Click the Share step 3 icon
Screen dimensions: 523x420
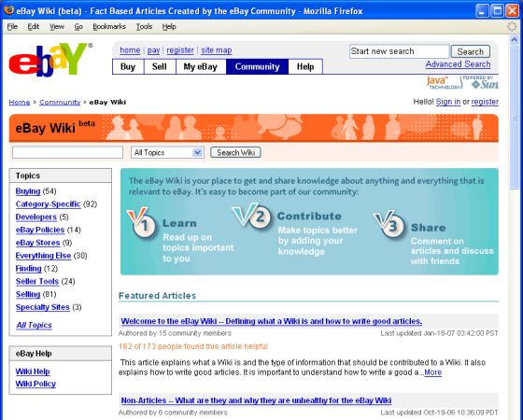(x=389, y=224)
